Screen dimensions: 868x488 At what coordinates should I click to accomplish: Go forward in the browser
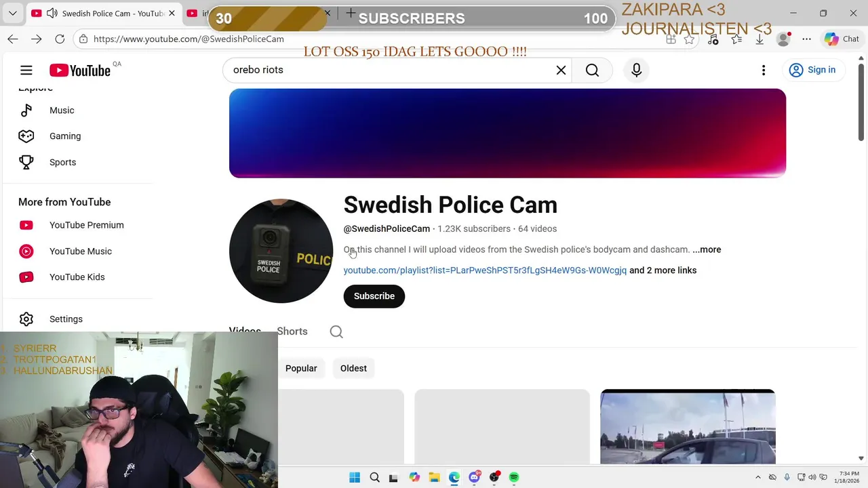pos(37,39)
